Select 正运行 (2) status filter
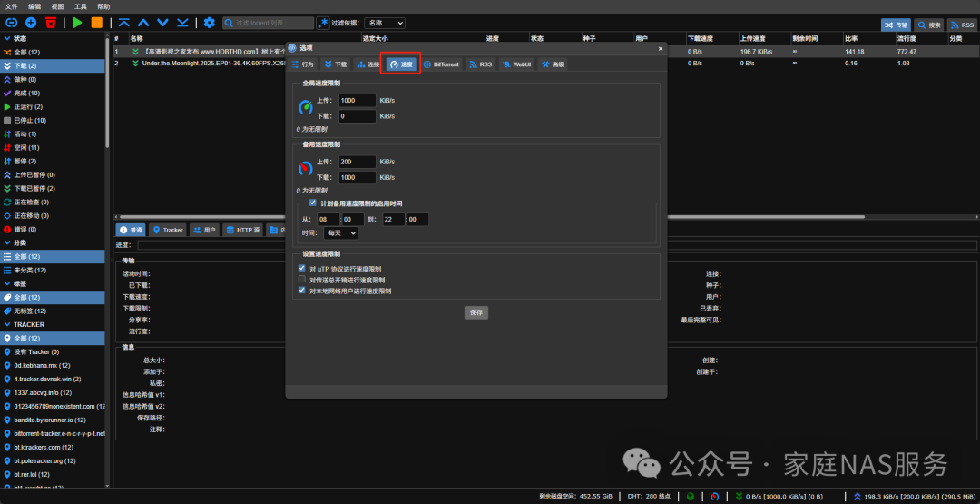This screenshot has height=504, width=980. pyautogui.click(x=53, y=107)
